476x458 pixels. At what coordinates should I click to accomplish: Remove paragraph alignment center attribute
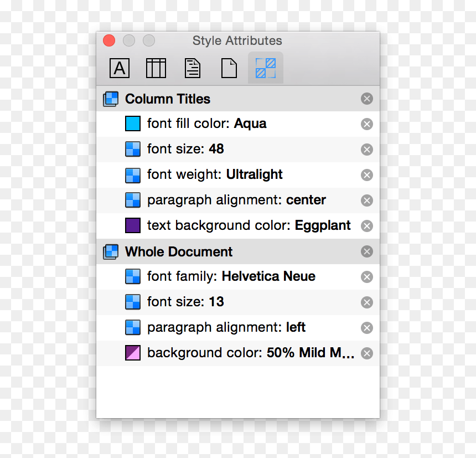pyautogui.click(x=367, y=200)
